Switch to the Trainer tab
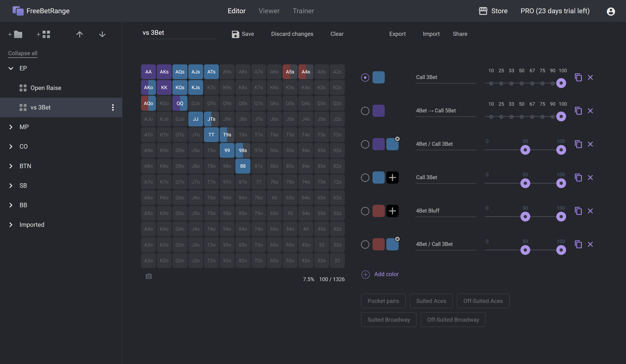Image resolution: width=626 pixels, height=364 pixels. (303, 11)
